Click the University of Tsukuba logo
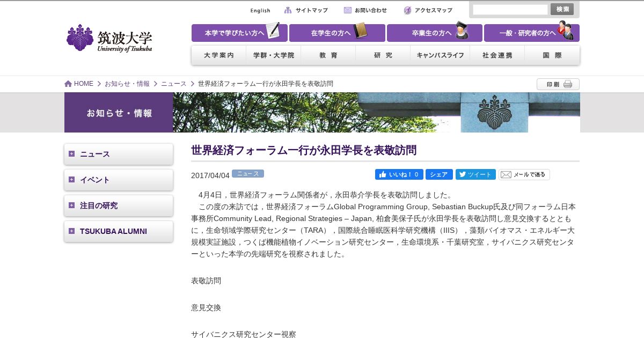 109,38
